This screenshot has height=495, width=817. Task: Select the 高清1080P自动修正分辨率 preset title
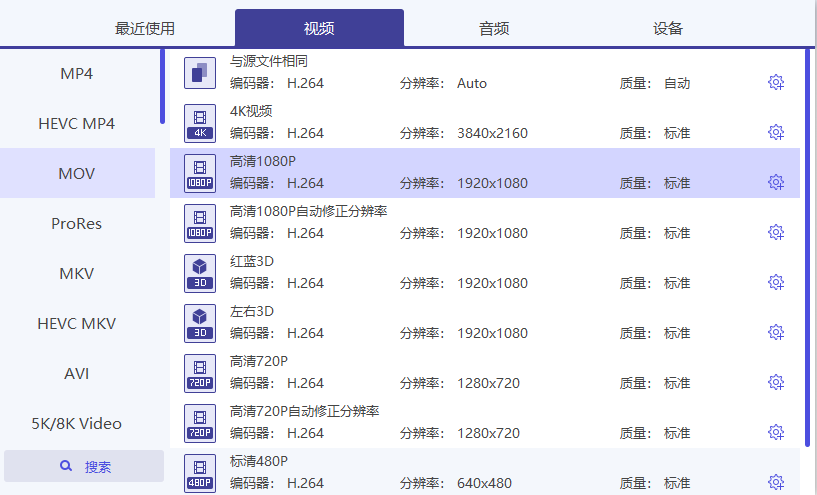click(x=308, y=211)
